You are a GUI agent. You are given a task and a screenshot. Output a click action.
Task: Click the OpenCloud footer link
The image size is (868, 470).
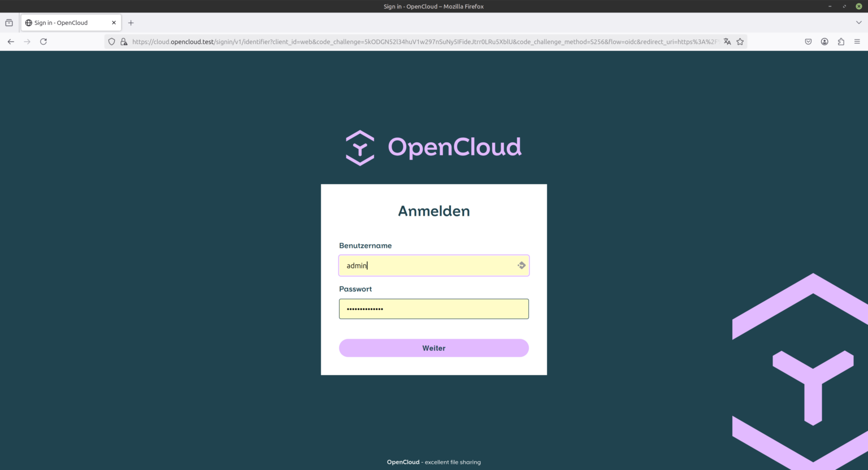(403, 462)
